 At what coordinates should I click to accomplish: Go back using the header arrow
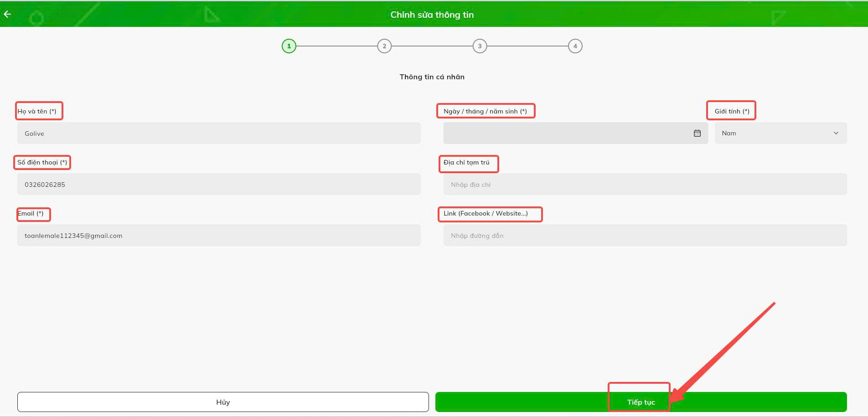[7, 14]
